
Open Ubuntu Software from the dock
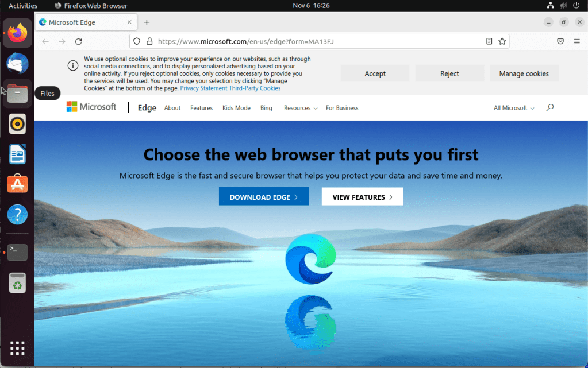pos(17,184)
